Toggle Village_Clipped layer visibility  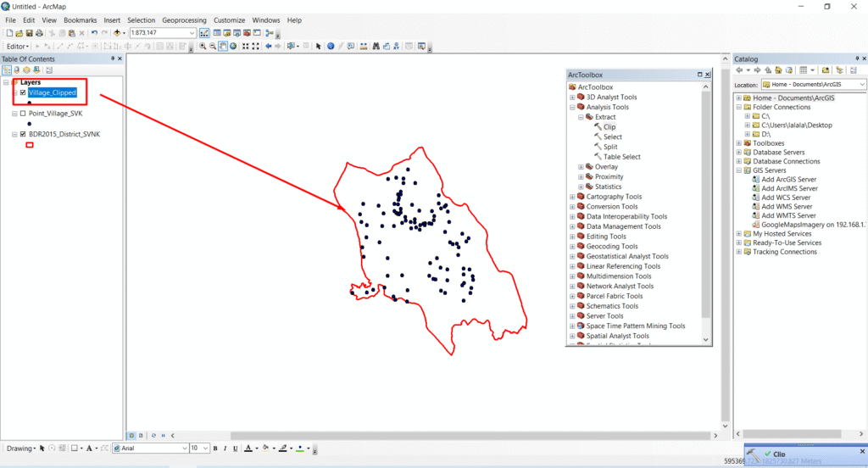(x=23, y=92)
